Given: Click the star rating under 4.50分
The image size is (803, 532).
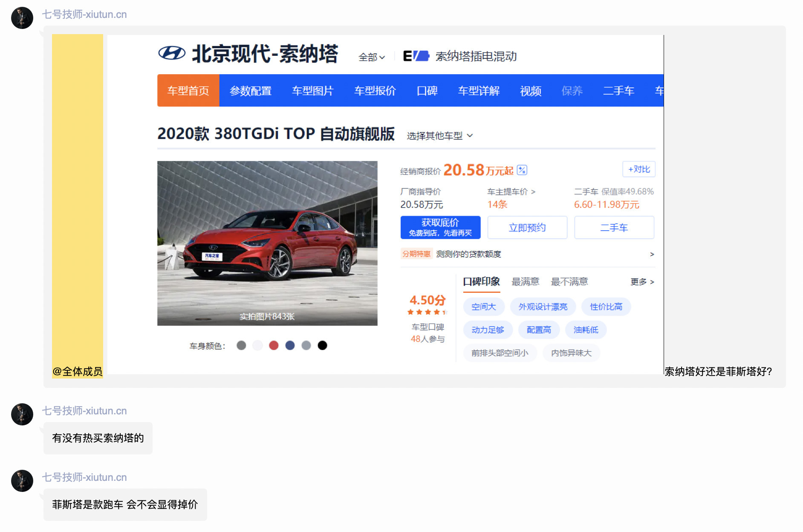Looking at the screenshot, I should (427, 312).
